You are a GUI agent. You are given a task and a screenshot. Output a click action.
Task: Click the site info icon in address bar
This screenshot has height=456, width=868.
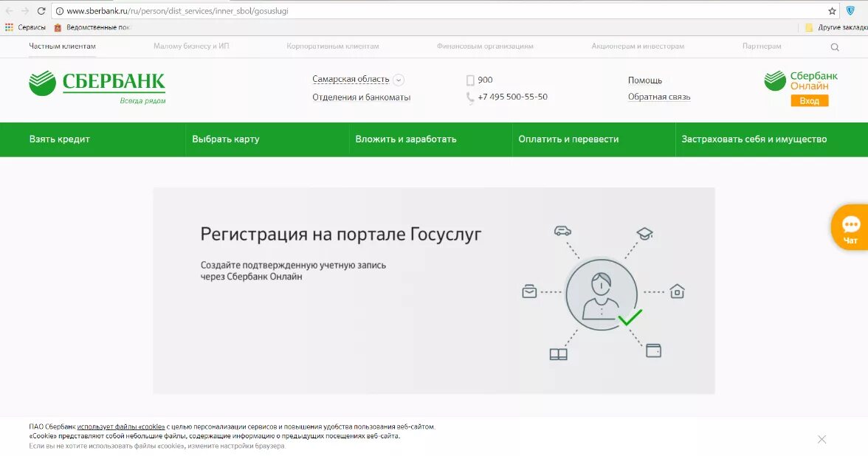(x=60, y=11)
